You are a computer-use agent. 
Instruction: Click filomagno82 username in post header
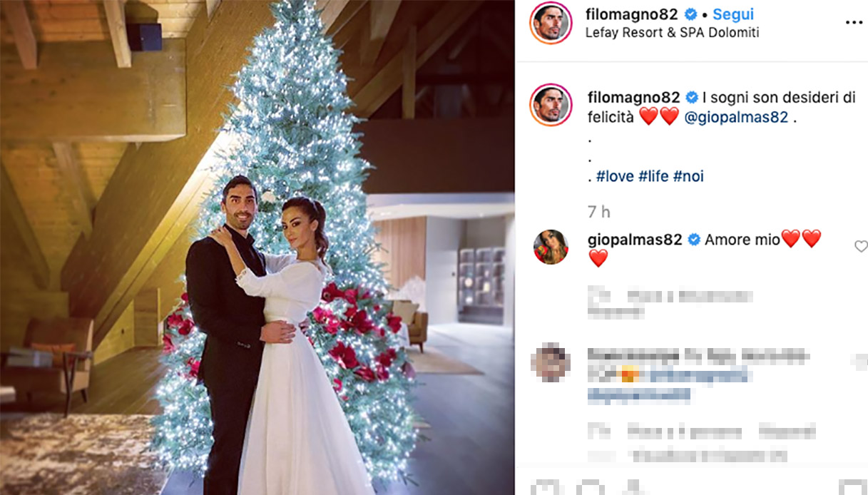click(633, 14)
